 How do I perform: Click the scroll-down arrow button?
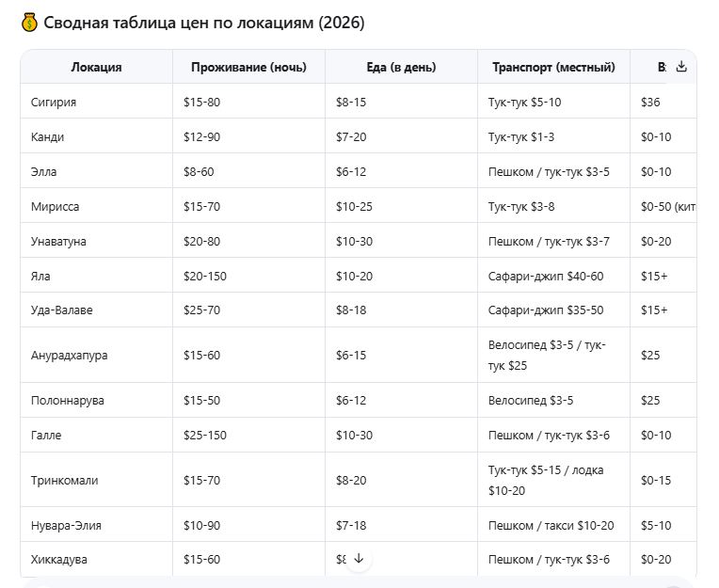(359, 559)
